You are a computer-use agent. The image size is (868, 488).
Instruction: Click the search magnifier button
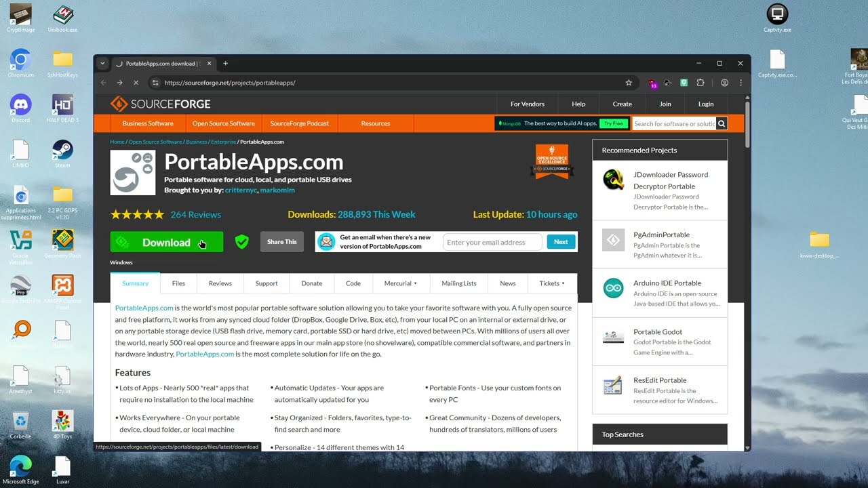pyautogui.click(x=722, y=123)
